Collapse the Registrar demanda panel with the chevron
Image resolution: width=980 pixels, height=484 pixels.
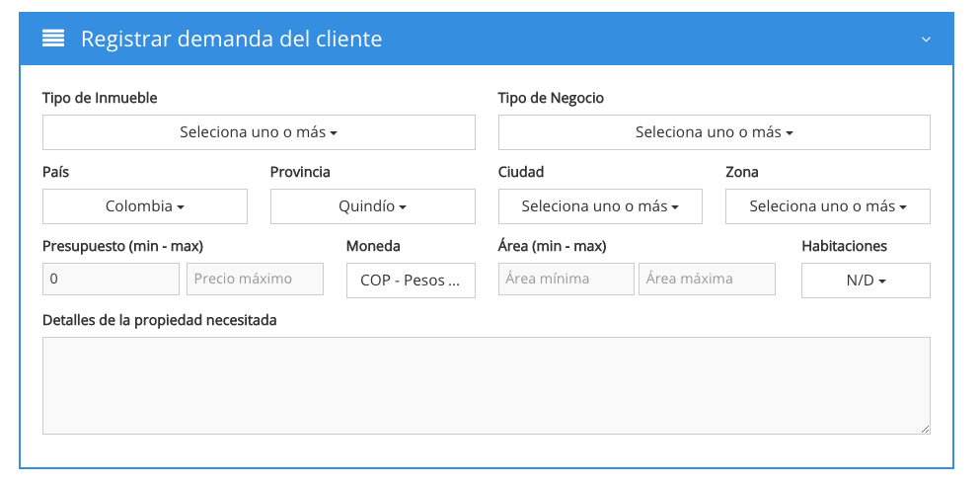(926, 40)
